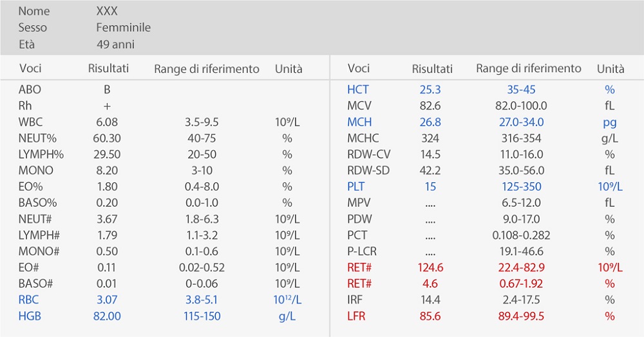Click the Rh positive sign

coord(107,106)
